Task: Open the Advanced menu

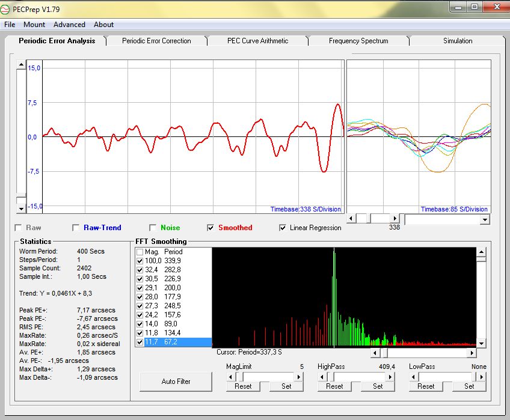Action: click(x=69, y=25)
